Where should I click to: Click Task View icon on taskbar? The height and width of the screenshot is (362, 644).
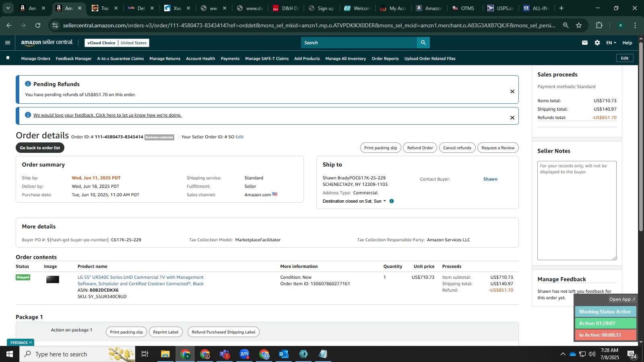click(x=145, y=354)
